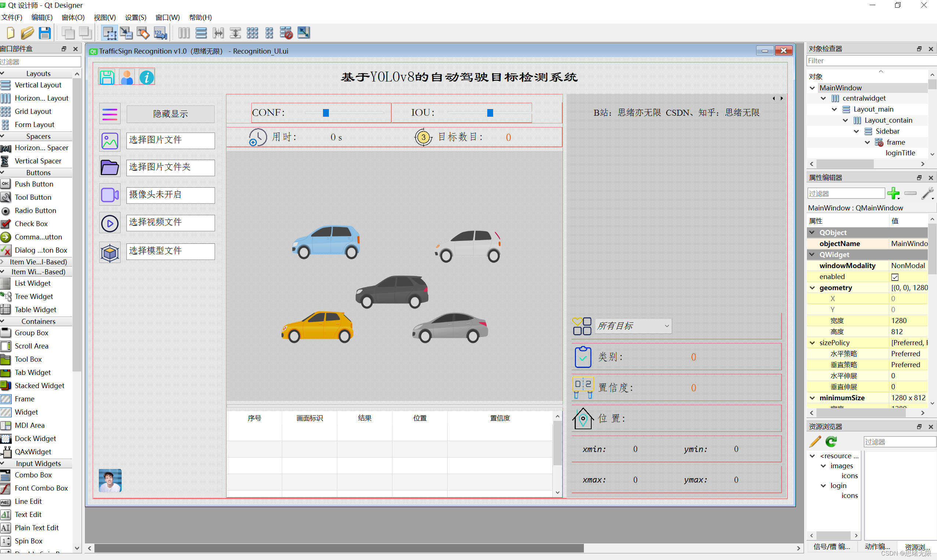Switch to the 信号/槽 编辑器 tab
937x560 pixels.
point(832,546)
